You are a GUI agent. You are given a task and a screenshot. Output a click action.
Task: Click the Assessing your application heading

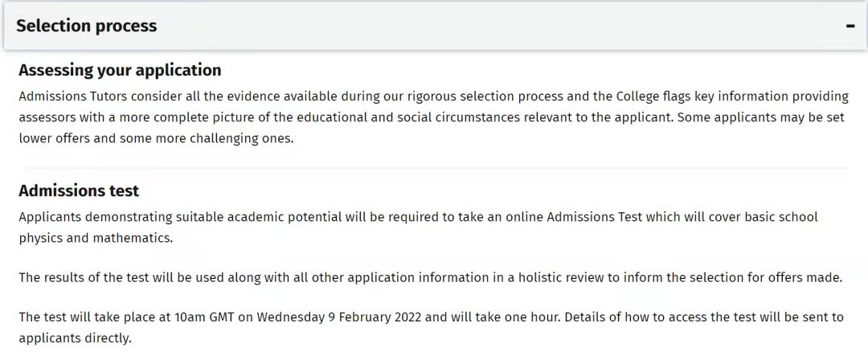(x=120, y=71)
